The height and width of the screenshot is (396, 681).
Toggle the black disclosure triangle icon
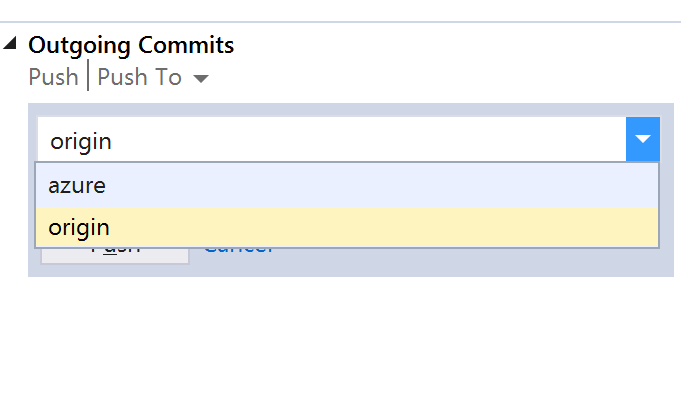(x=10, y=43)
